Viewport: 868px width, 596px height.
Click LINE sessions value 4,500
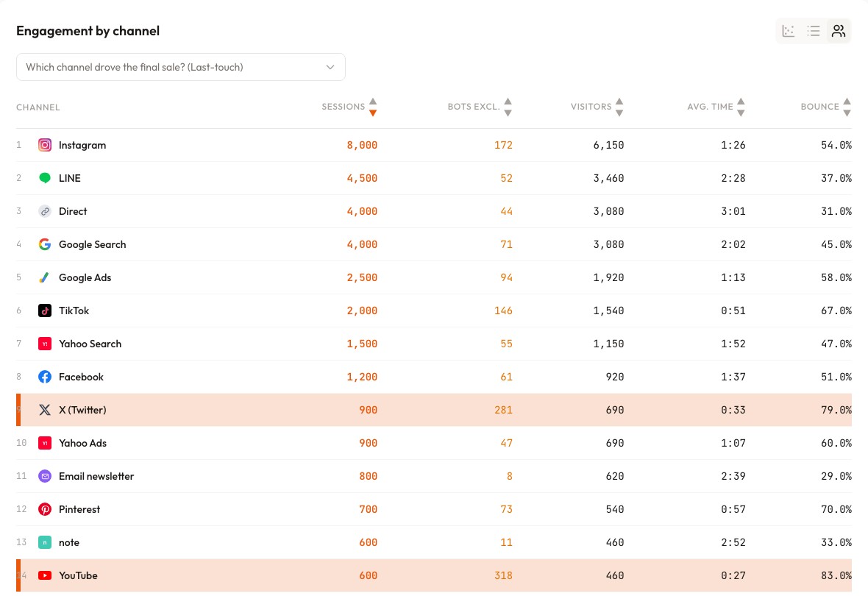tap(362, 178)
